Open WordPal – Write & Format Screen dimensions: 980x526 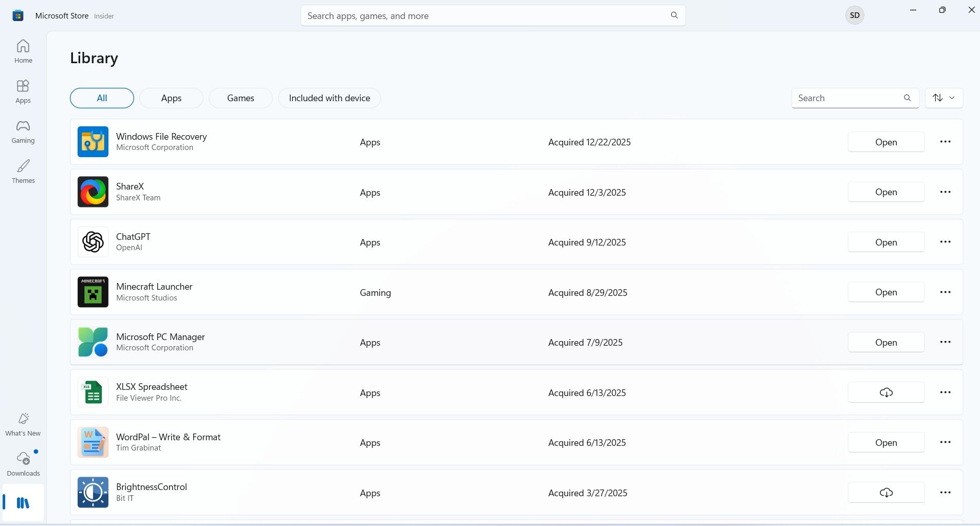click(x=886, y=443)
